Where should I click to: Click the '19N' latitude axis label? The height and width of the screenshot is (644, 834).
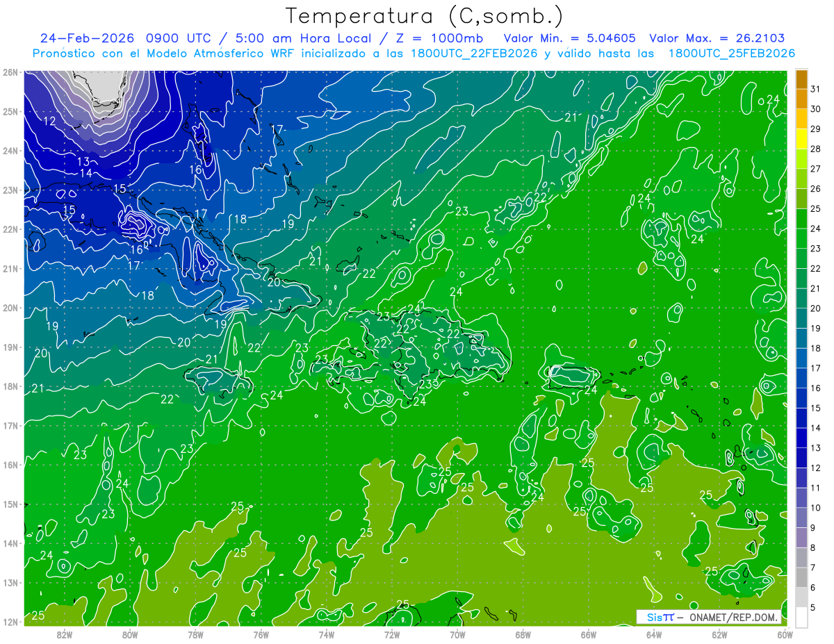(10, 347)
